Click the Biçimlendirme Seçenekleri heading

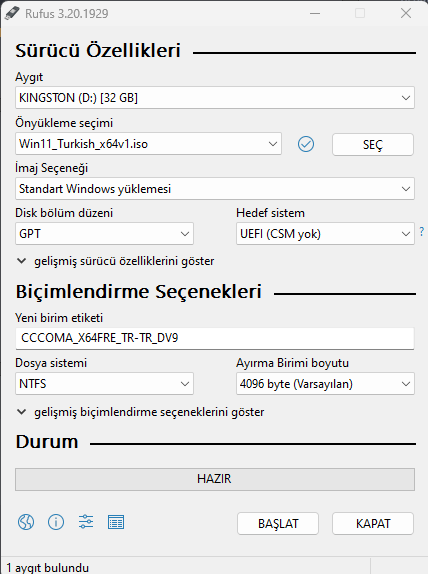138,292
